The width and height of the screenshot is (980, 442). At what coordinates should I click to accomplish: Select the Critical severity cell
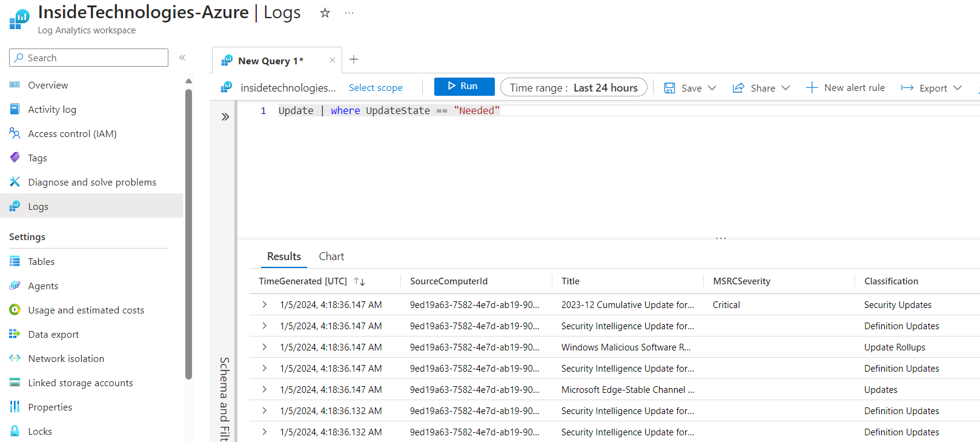[726, 304]
